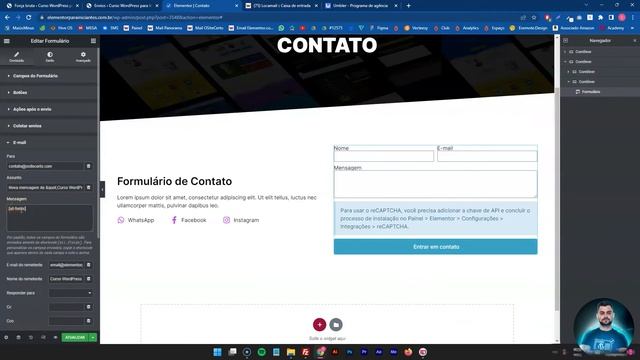Open Windows Start menu
Viewport: 640px width, 360px height.
(218, 352)
